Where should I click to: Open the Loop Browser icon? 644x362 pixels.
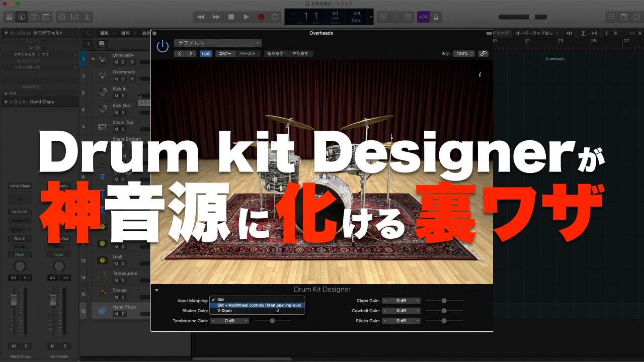tap(636, 17)
